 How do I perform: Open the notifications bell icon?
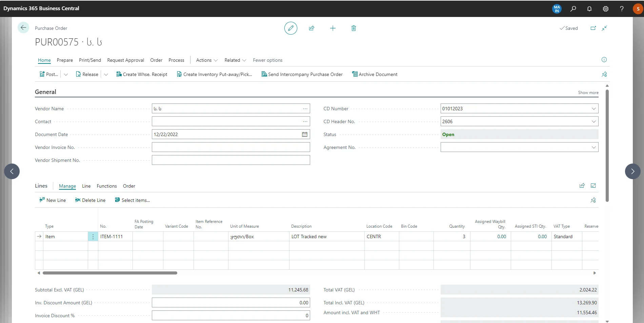click(589, 9)
